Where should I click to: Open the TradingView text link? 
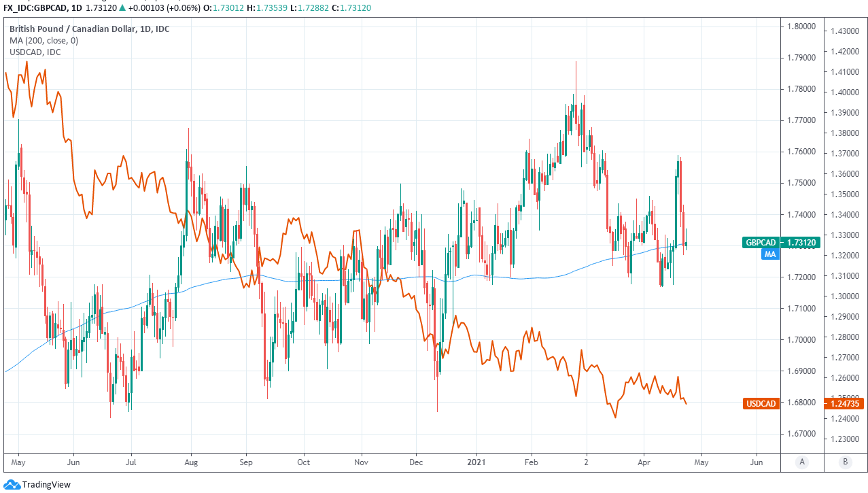coord(46,485)
